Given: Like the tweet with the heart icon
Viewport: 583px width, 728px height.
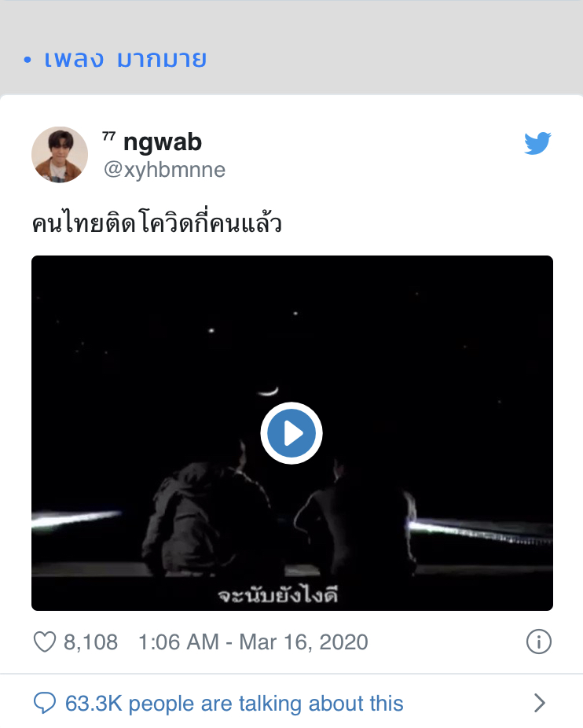Looking at the screenshot, I should [45, 642].
